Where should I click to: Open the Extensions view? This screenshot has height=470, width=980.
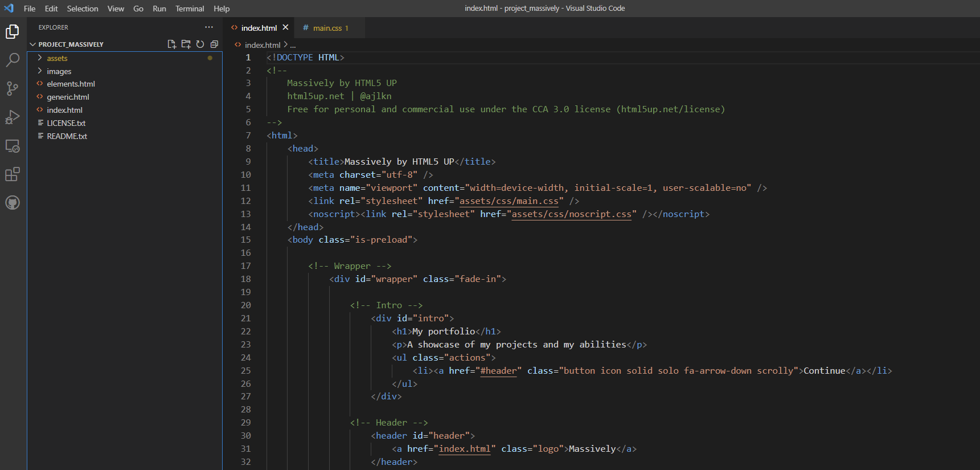13,174
